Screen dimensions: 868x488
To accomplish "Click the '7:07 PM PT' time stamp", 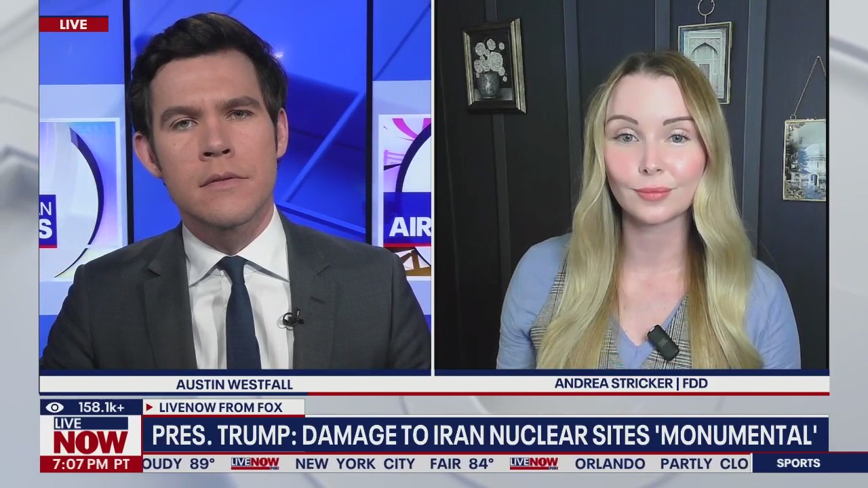I will pos(90,464).
